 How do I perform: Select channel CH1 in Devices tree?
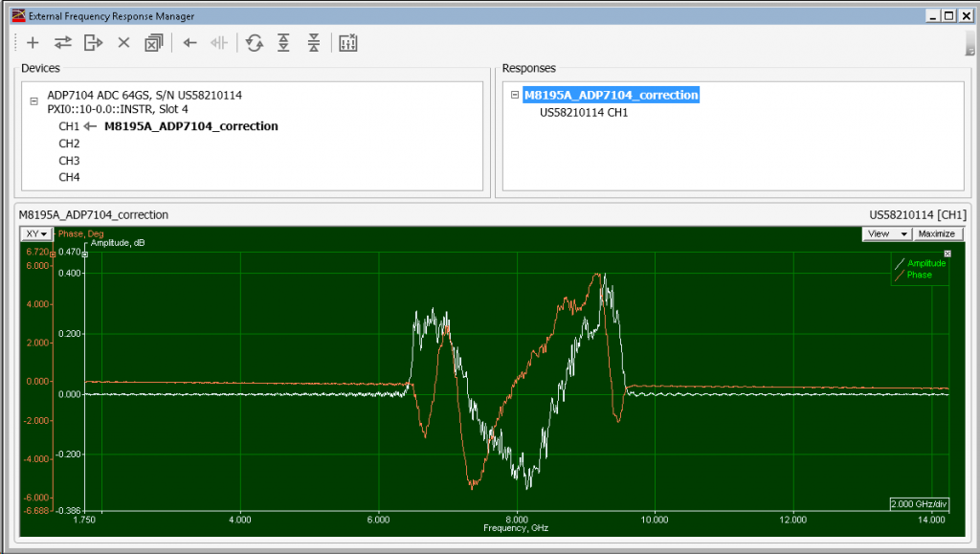[69, 126]
